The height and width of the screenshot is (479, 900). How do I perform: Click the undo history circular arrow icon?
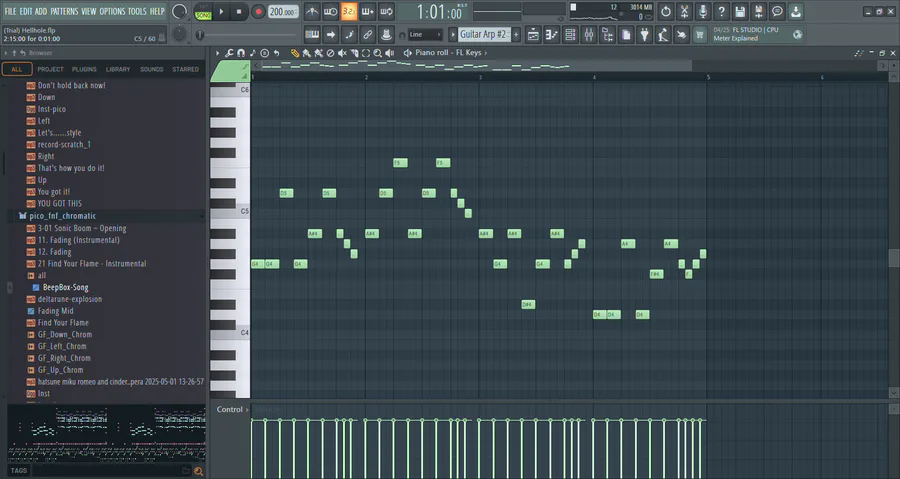tap(665, 11)
